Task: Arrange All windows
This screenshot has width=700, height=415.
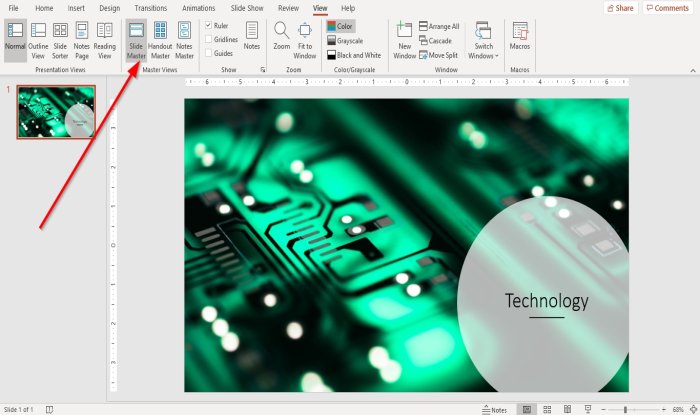Action: click(x=439, y=26)
